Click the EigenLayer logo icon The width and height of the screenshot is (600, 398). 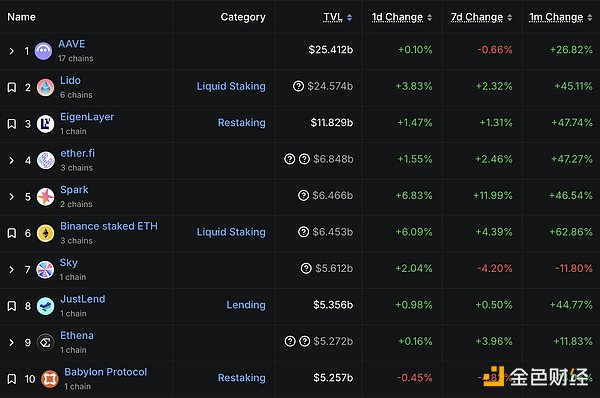tap(46, 124)
